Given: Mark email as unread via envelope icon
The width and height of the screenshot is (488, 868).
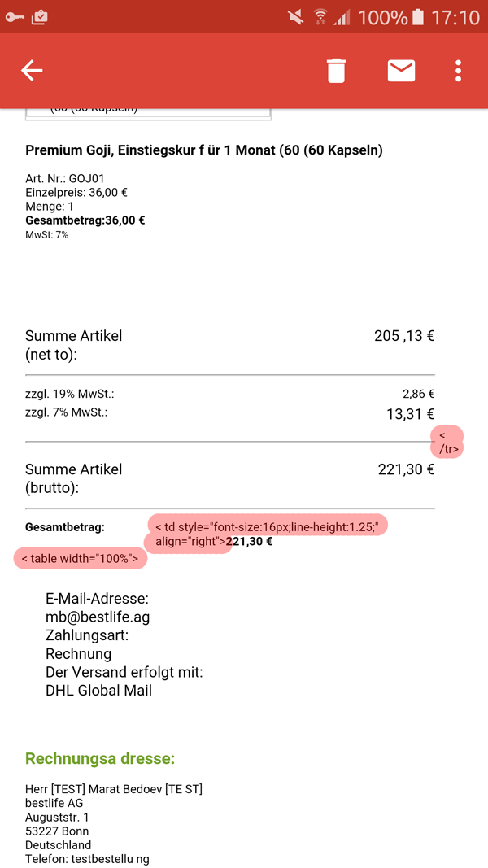Looking at the screenshot, I should 401,71.
